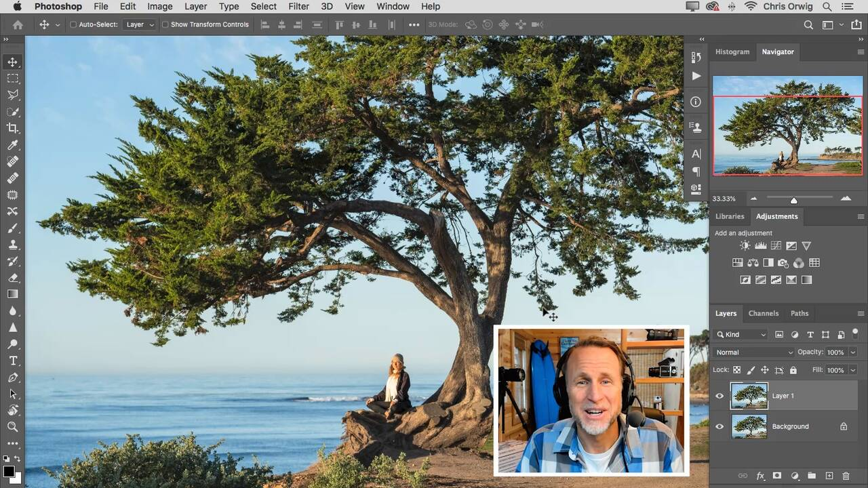Screen dimensions: 868x488
Task: Open the Normal blend mode dropdown
Action: tap(753, 352)
